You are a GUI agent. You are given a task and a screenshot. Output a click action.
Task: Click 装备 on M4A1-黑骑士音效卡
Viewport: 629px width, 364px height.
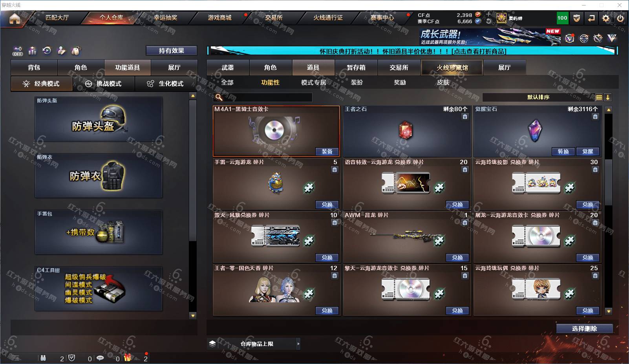click(327, 152)
